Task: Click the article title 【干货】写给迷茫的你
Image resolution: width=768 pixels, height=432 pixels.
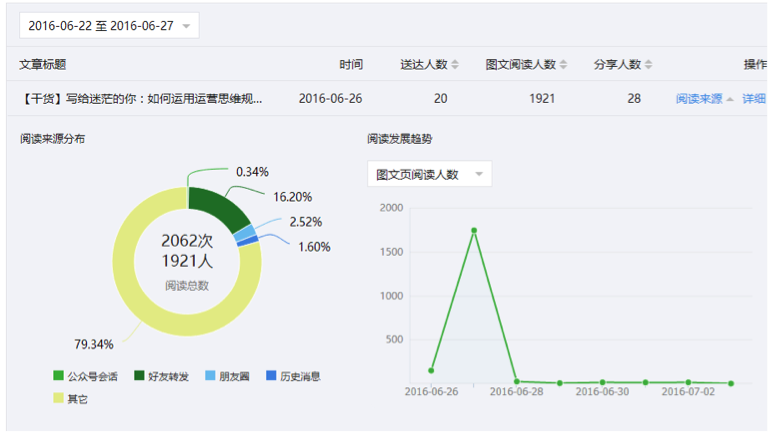Action: (141, 98)
